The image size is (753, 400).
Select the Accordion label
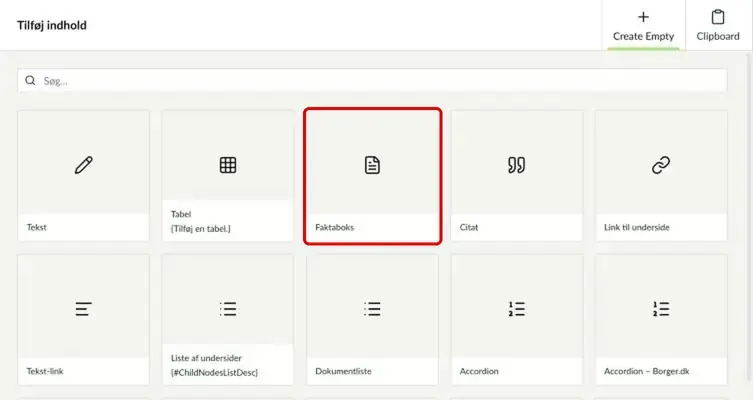click(x=479, y=371)
